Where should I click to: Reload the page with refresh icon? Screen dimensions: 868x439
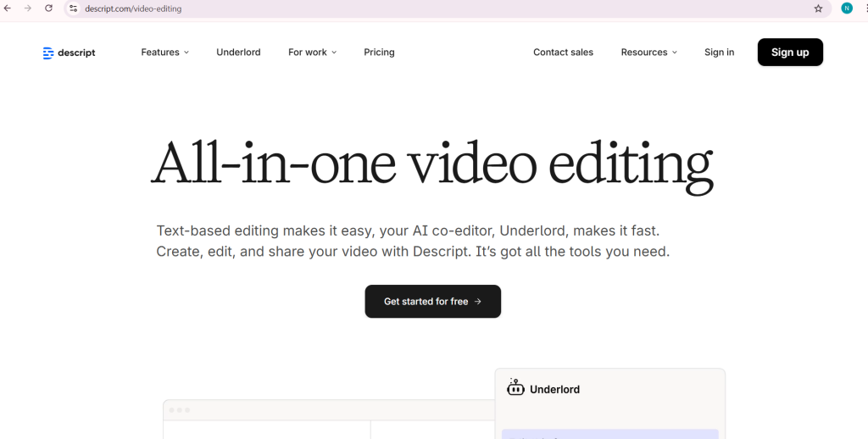(x=48, y=8)
